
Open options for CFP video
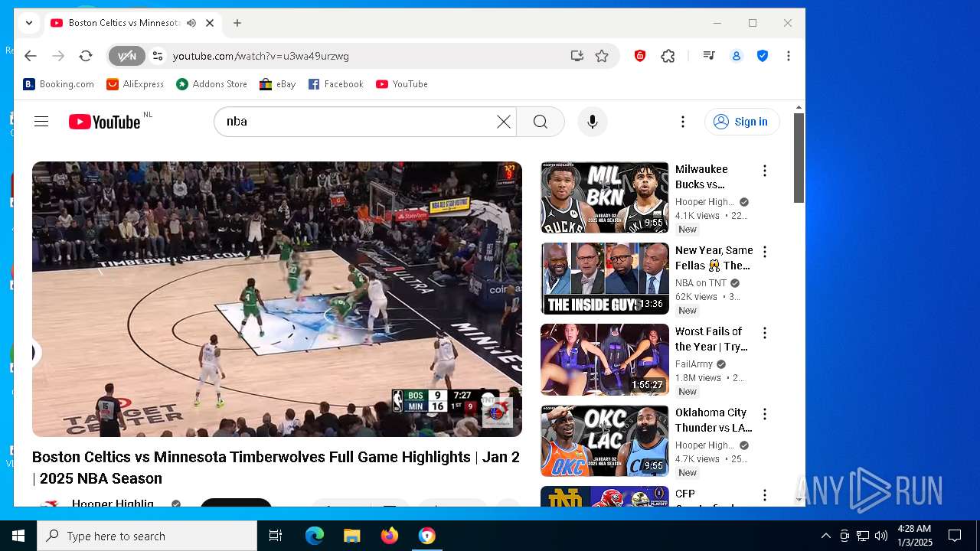pos(764,495)
